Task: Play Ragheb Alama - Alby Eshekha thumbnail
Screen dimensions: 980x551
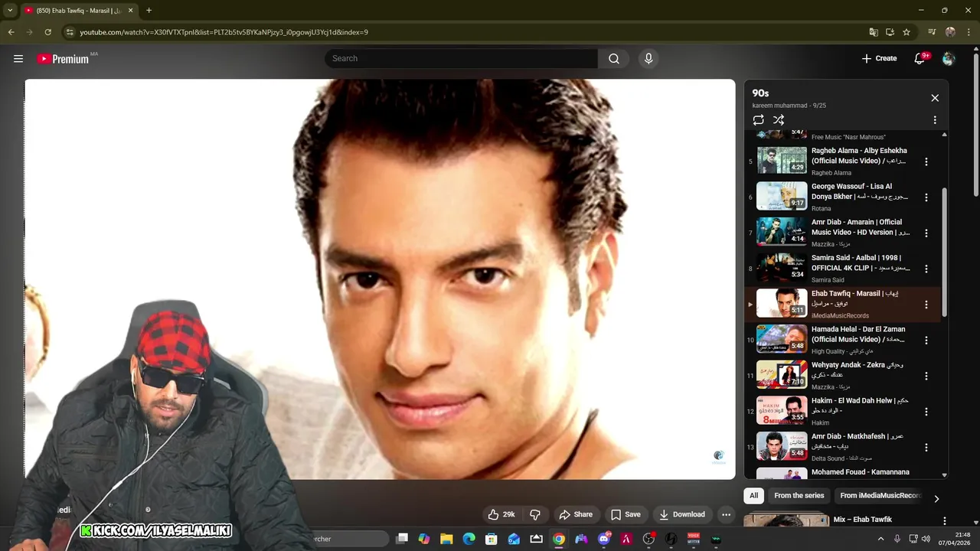Action: (x=782, y=160)
